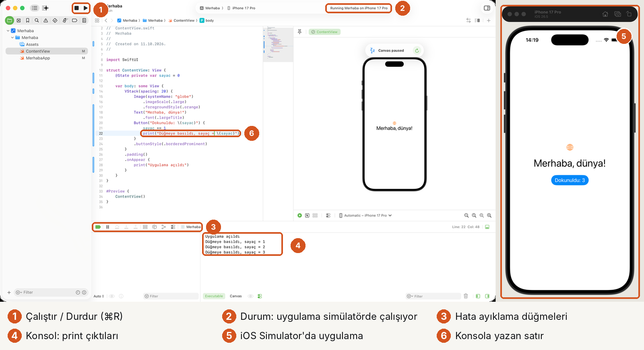Open the Test navigator diamond icon
Viewport: 644px width, 350px height.
(x=55, y=20)
